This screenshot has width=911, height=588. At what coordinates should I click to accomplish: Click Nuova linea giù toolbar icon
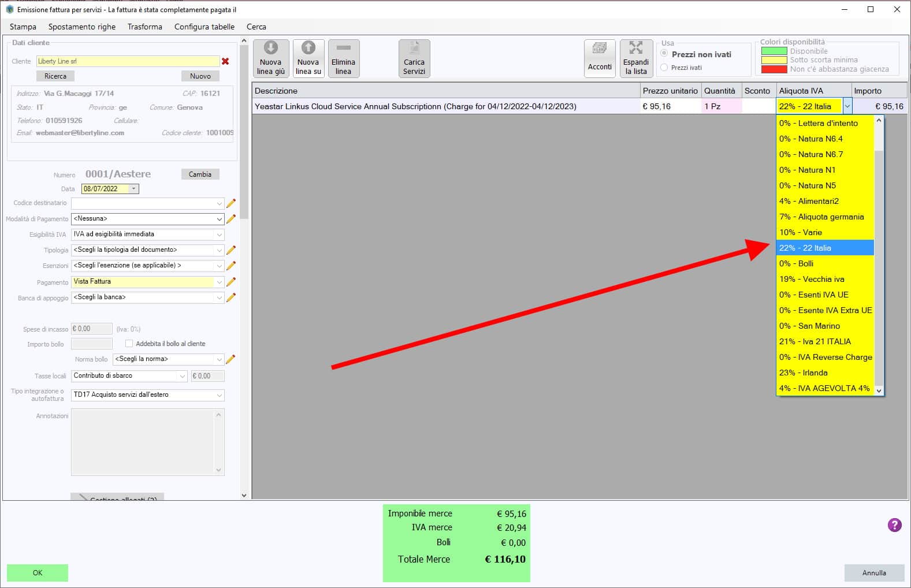coord(271,58)
